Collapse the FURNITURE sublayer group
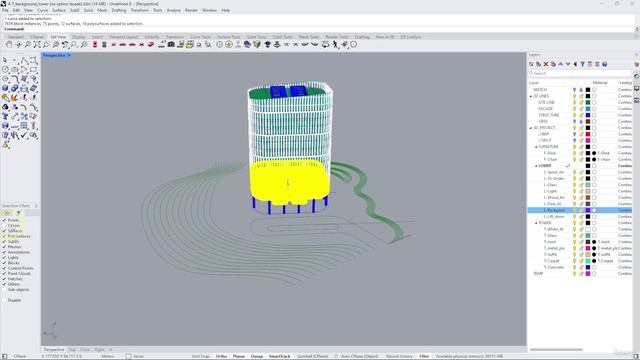This screenshot has height=360, width=640. coord(536,147)
